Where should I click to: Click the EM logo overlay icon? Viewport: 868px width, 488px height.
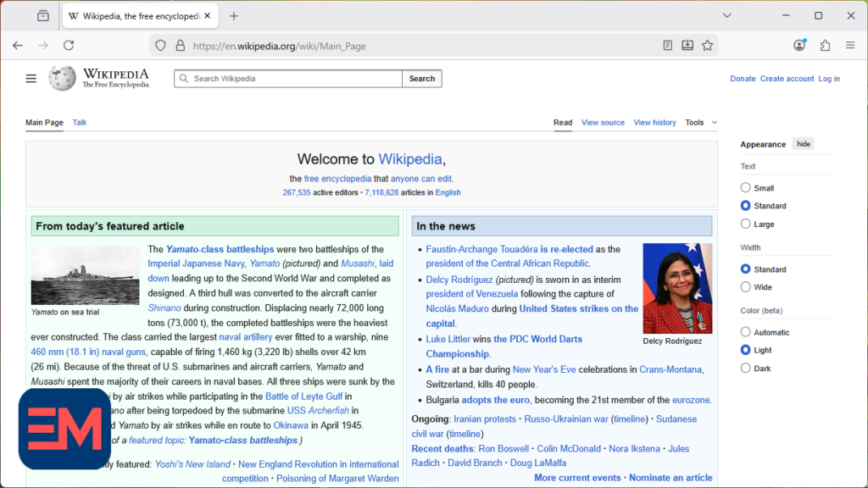(64, 429)
